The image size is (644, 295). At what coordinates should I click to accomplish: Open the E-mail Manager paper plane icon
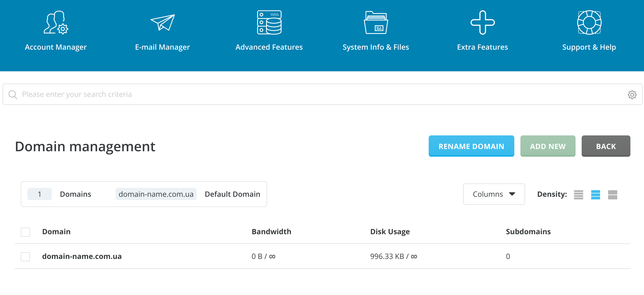pyautogui.click(x=163, y=22)
